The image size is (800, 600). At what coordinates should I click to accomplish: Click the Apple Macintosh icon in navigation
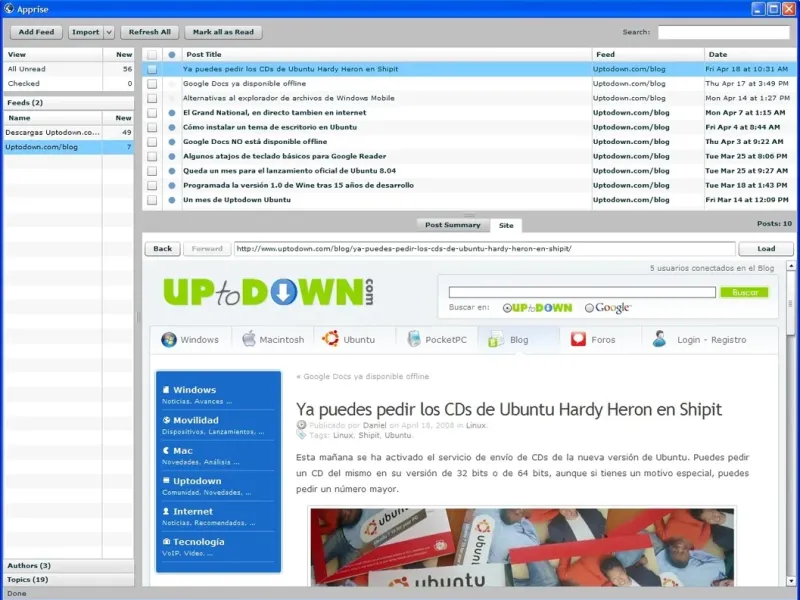[x=248, y=338]
